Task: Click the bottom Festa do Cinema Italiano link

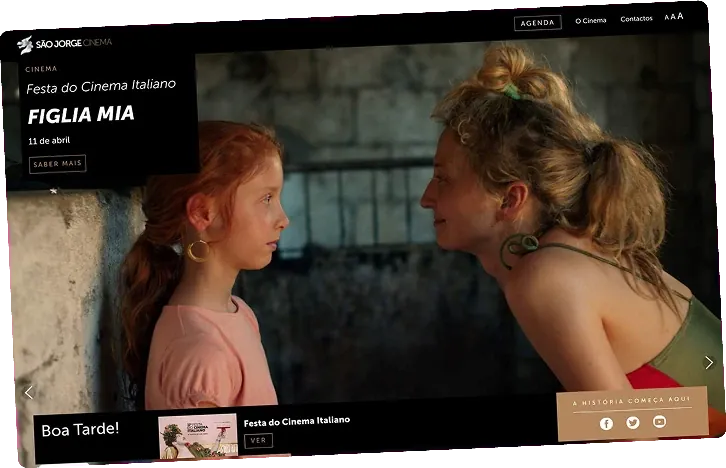Action: [297, 422]
